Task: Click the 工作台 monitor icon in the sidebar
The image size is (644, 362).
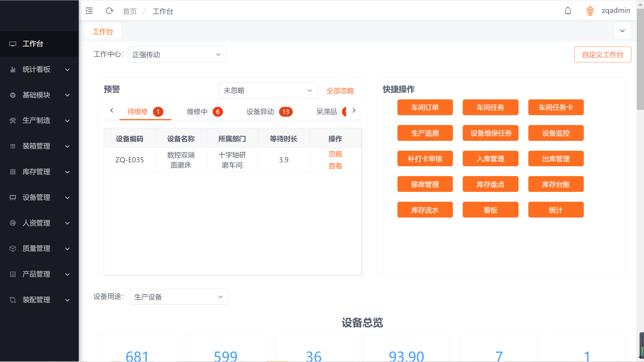Action: coord(13,44)
